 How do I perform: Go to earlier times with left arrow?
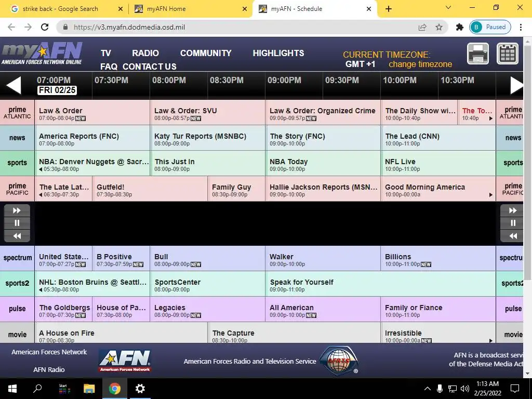coord(14,85)
